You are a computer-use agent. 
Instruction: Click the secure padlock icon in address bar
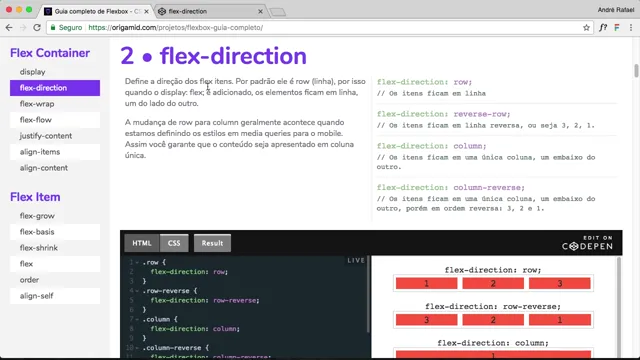coord(53,27)
